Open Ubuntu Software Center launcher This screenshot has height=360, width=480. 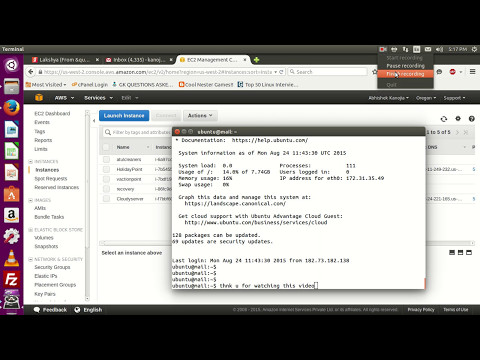[x=11, y=194]
